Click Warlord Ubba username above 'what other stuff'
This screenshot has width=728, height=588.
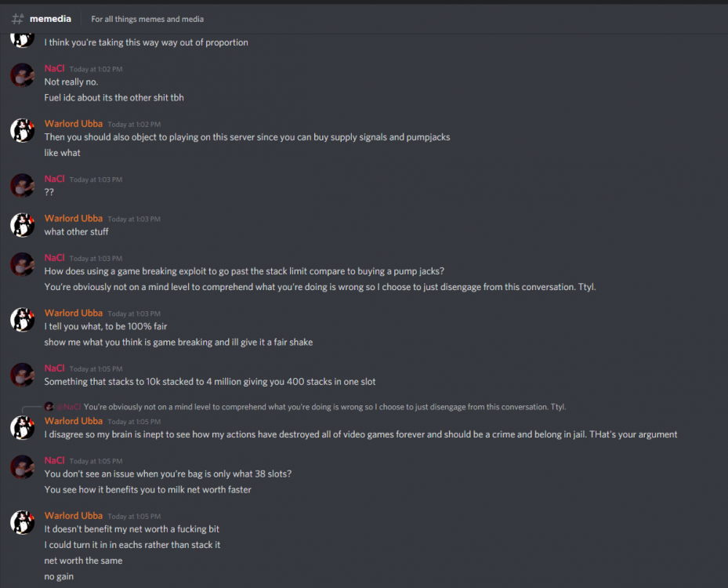point(73,218)
